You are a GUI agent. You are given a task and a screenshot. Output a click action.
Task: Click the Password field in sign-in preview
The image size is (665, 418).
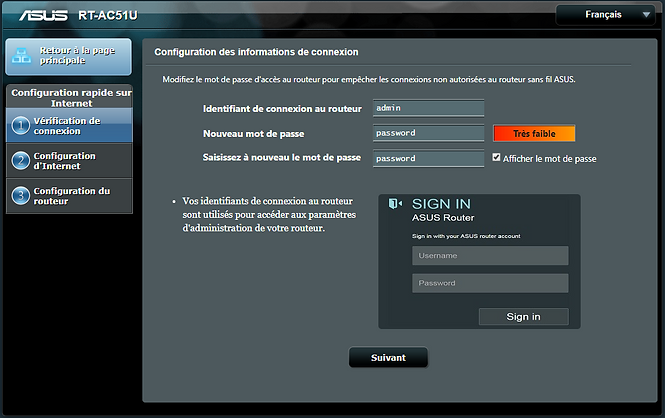pos(490,283)
